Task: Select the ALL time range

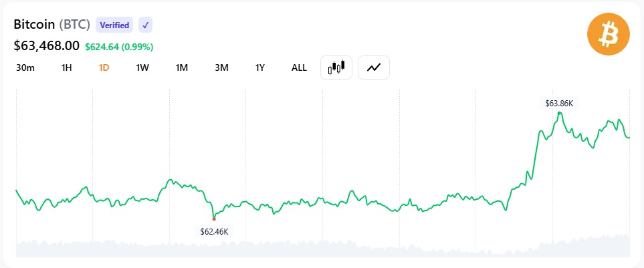Action: [299, 68]
